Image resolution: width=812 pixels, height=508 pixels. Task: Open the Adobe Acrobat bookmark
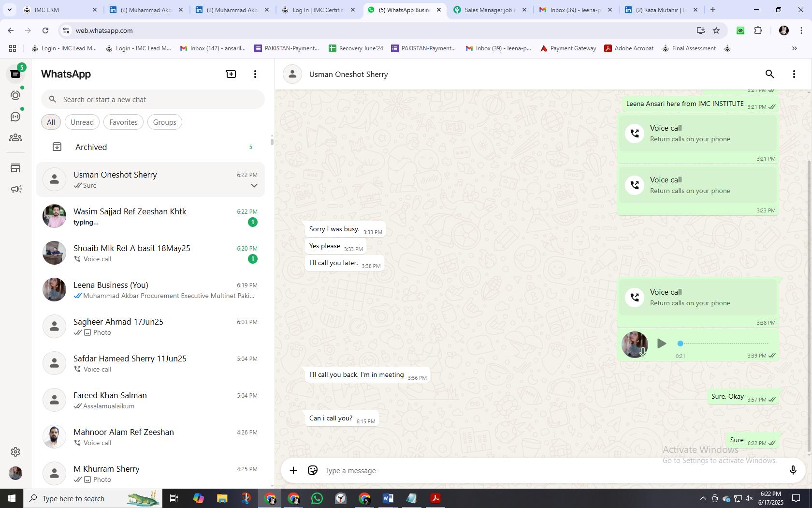629,48
